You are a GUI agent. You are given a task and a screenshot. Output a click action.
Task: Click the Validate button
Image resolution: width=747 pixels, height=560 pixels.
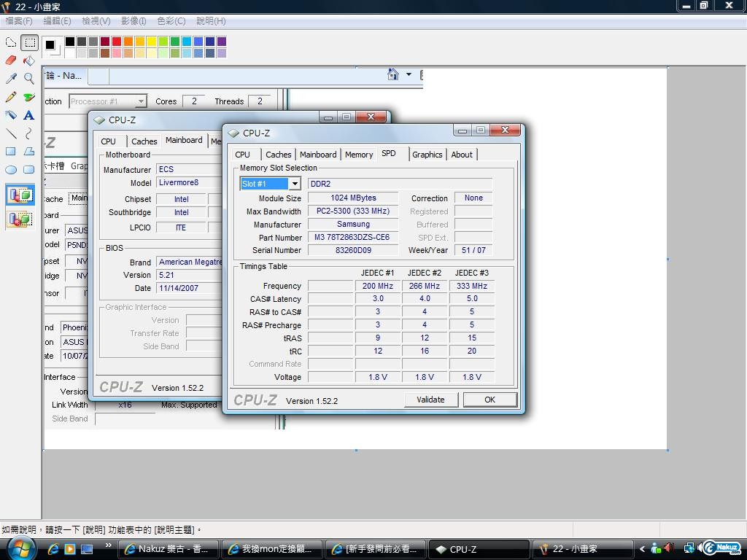[430, 400]
